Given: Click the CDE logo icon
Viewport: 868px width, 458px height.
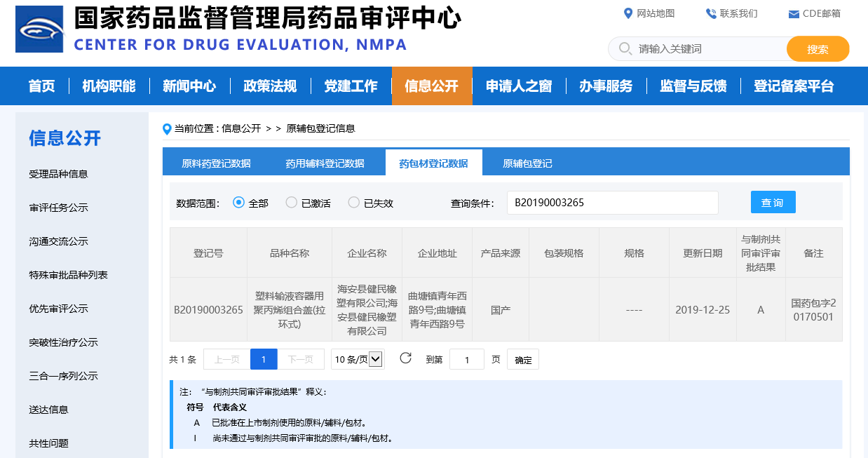Looking at the screenshot, I should [x=39, y=29].
